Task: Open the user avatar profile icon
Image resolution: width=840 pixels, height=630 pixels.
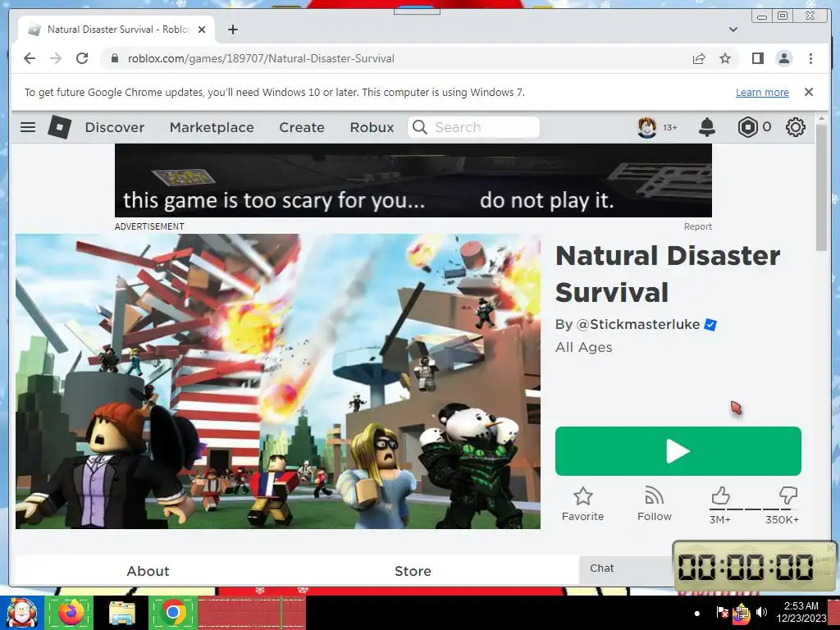Action: (646, 127)
